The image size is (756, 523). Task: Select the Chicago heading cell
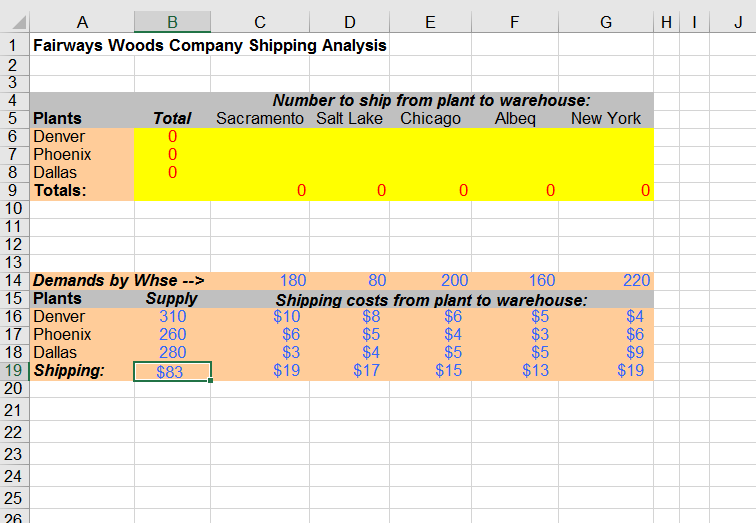(x=430, y=119)
